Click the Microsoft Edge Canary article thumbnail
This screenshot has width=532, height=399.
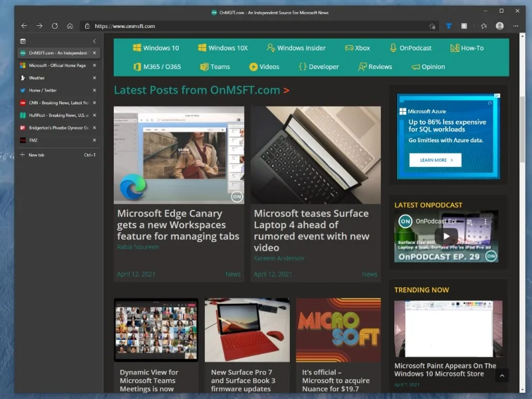[x=180, y=154]
